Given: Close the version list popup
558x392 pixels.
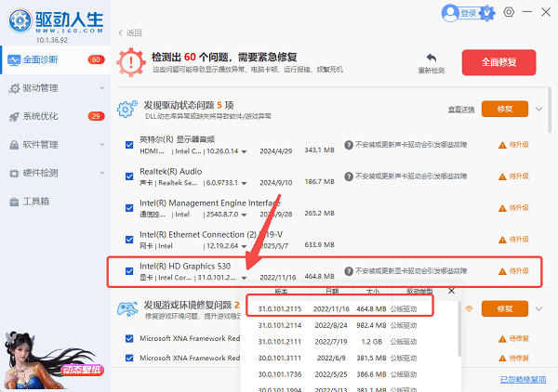Looking at the screenshot, I should (x=452, y=291).
